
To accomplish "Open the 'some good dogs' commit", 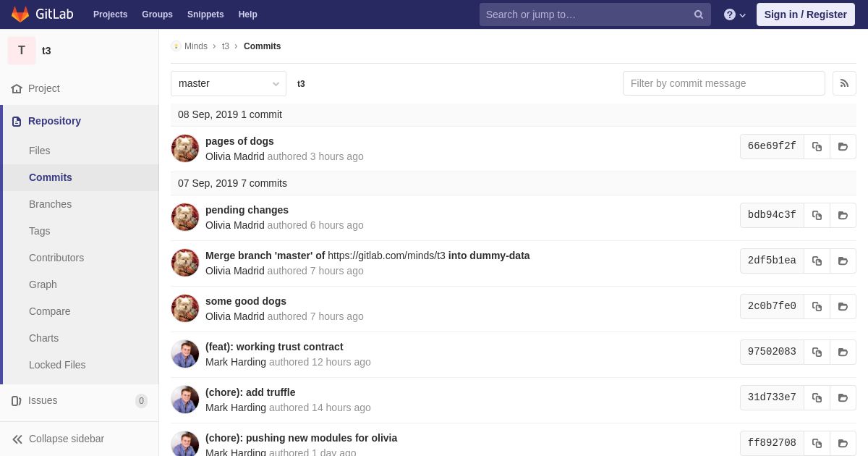I will (246, 301).
